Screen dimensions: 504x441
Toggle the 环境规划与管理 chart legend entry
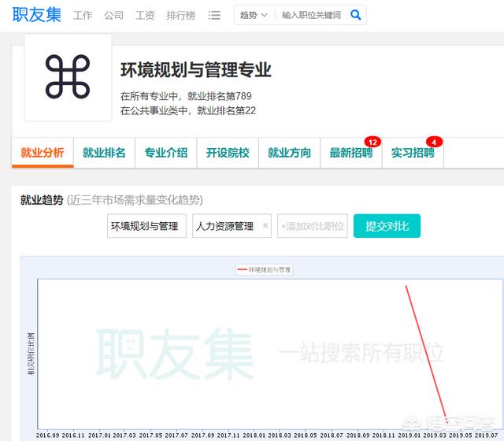(265, 269)
